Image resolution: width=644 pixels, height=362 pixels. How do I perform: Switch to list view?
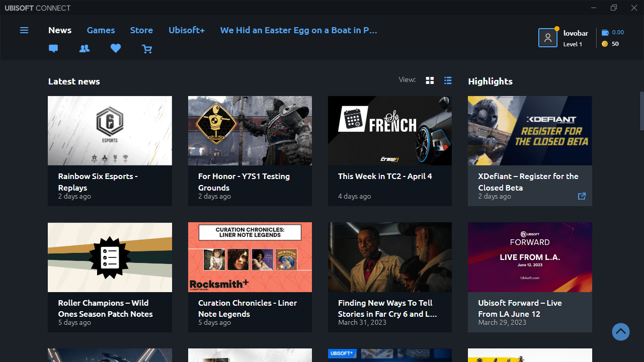click(448, 80)
